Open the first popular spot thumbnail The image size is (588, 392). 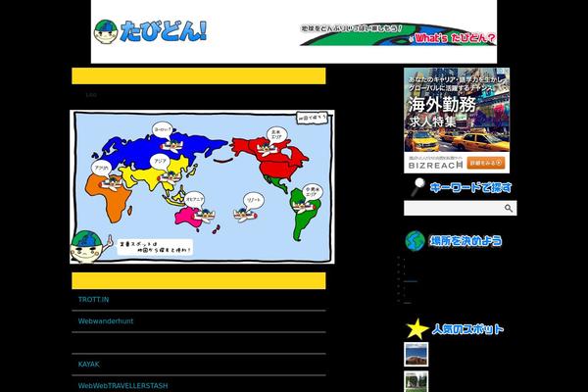[x=416, y=354]
